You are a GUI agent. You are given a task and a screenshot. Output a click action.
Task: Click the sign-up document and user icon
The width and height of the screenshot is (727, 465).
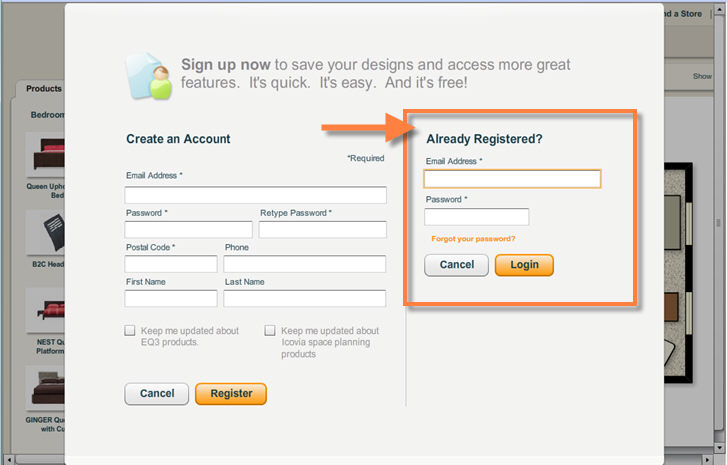pos(149,75)
